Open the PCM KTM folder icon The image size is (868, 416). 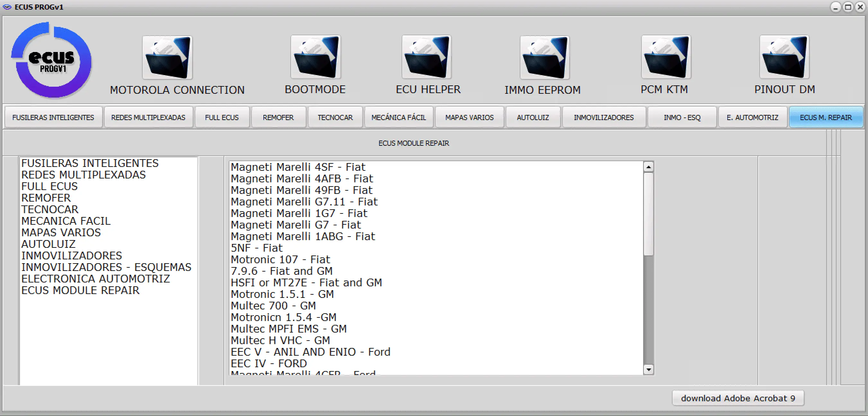point(666,57)
